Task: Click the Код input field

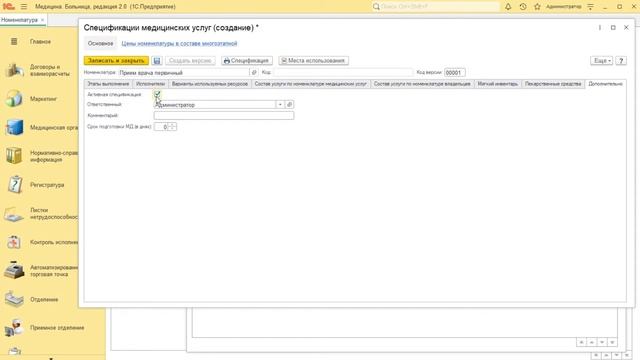Action: pos(343,72)
